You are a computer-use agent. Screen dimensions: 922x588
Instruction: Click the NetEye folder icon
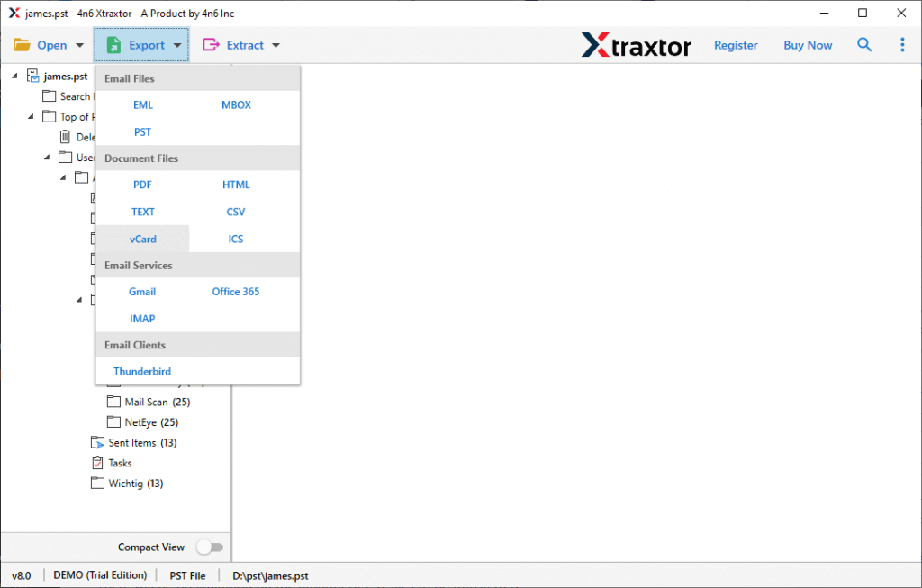pyautogui.click(x=113, y=421)
